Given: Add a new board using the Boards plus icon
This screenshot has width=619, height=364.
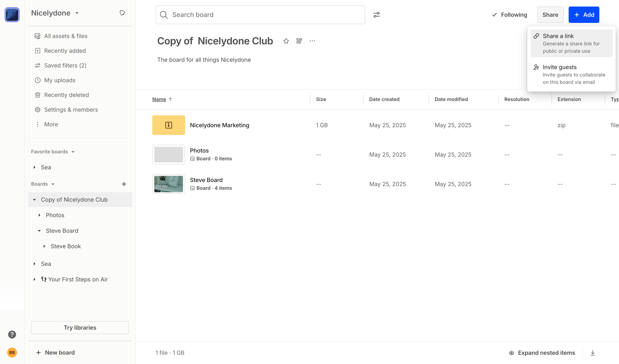Looking at the screenshot, I should [124, 184].
